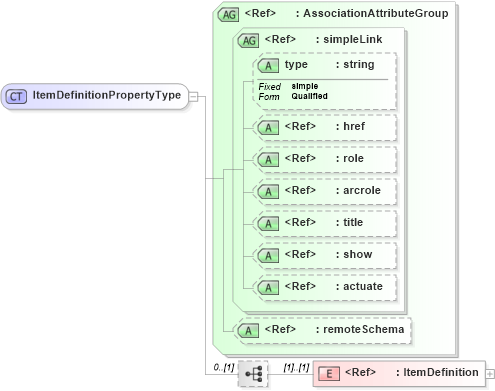The height and width of the screenshot is (391, 495).
Task: Click the 'Form' property label
Action: [269, 97]
